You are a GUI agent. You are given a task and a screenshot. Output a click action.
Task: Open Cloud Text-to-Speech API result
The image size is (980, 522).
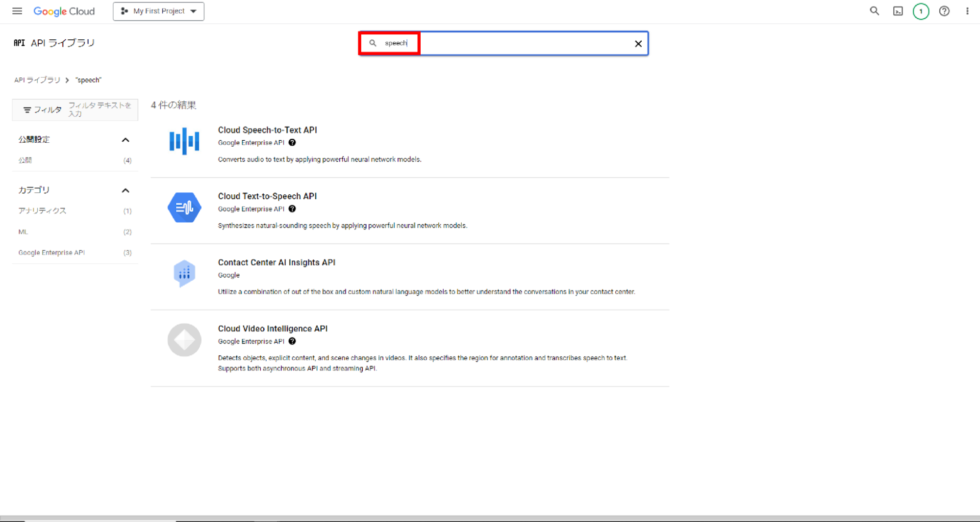pos(267,196)
